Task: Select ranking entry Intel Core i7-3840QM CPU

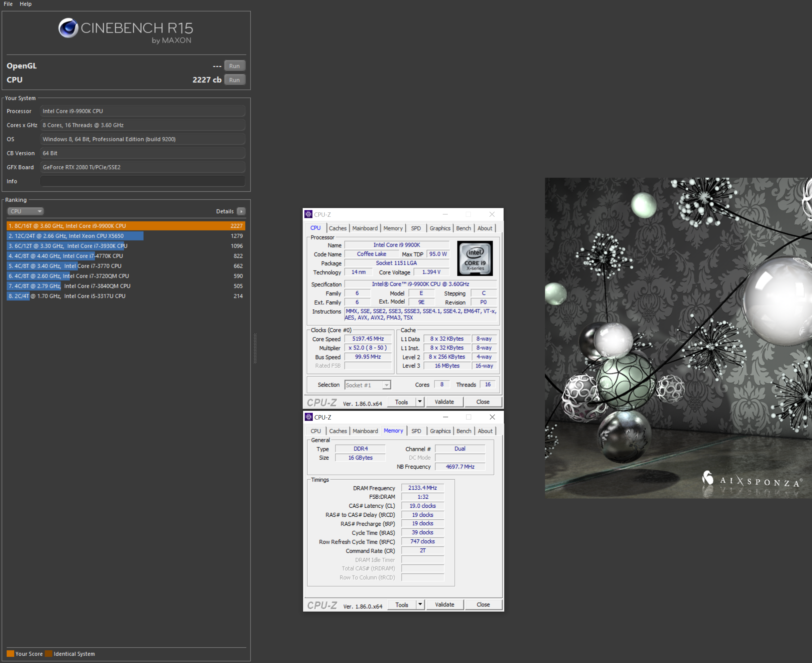Action: point(126,286)
